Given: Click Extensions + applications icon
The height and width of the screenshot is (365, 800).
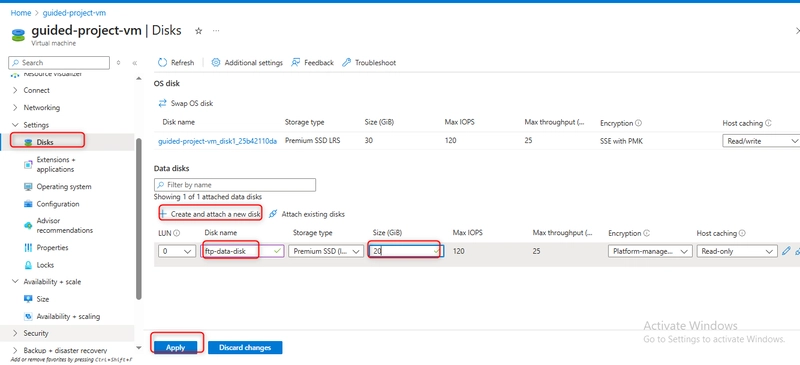Looking at the screenshot, I should click(28, 164).
